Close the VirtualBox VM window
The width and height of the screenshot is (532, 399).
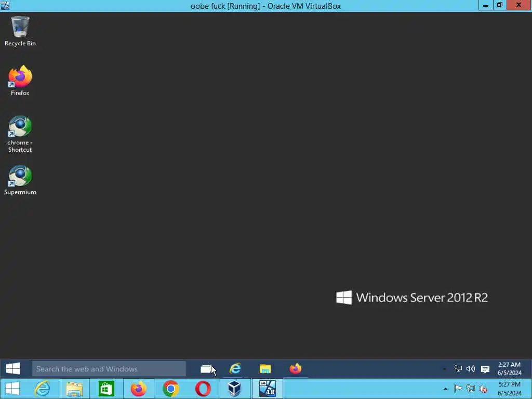(x=519, y=5)
